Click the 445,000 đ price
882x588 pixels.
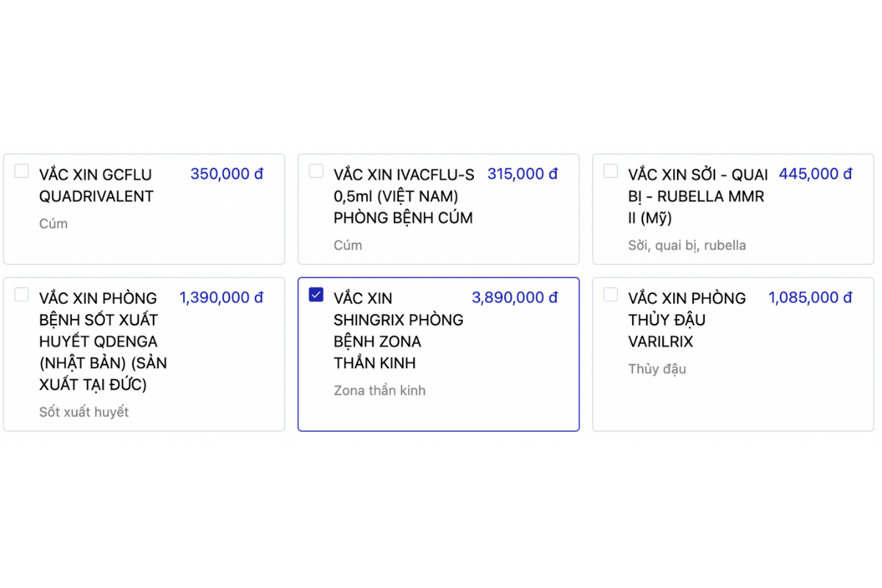coord(816,174)
